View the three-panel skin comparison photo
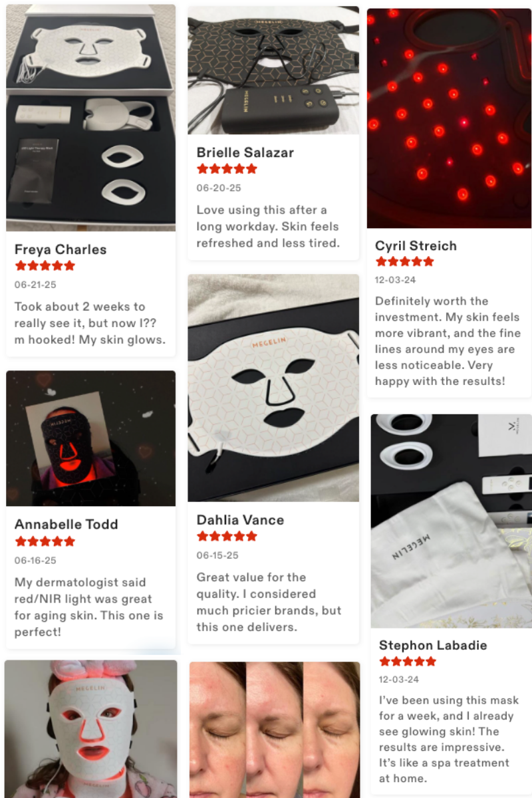532x798 pixels. click(275, 730)
